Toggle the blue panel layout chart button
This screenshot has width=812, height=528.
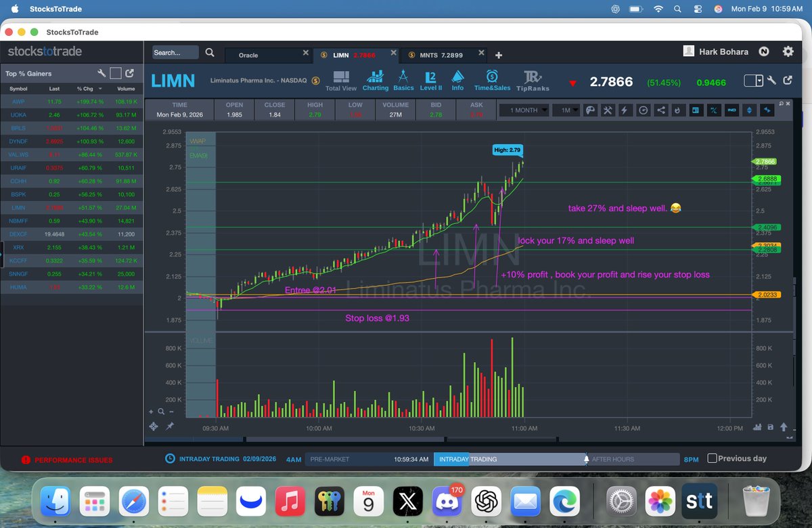coord(696,110)
